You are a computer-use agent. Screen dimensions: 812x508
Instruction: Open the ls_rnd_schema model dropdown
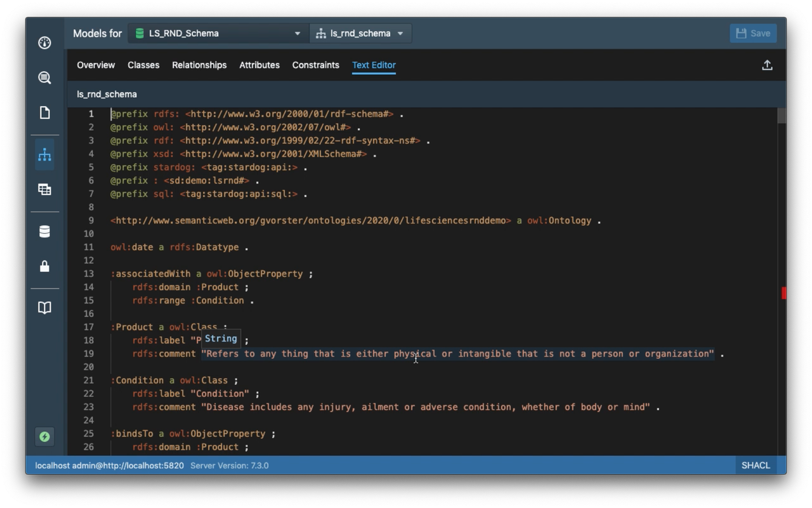click(360, 34)
